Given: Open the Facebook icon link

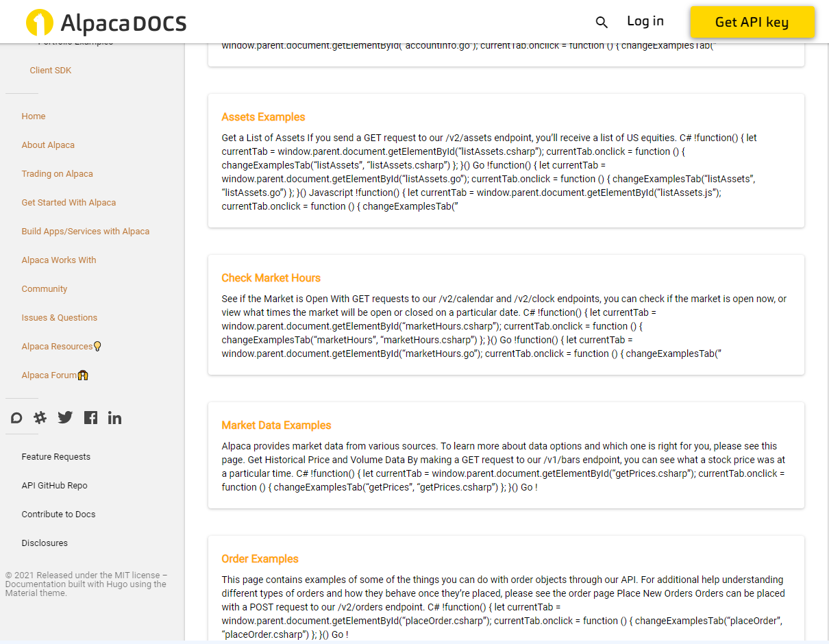Looking at the screenshot, I should click(x=90, y=418).
